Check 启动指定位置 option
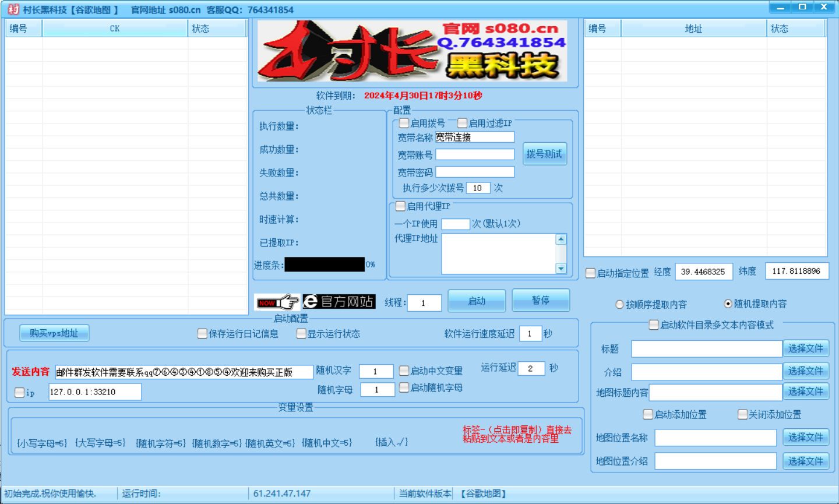The image size is (839, 504). coord(590,273)
